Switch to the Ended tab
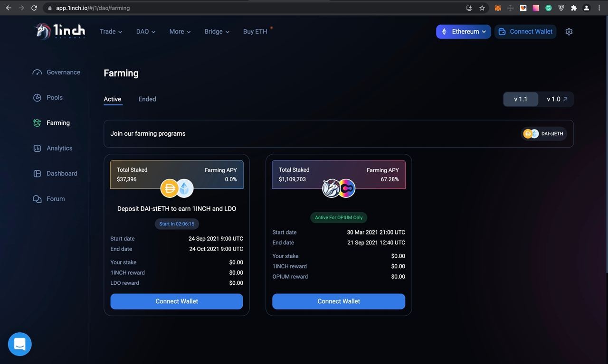Screen dimensions: 608x364 click(x=147, y=99)
